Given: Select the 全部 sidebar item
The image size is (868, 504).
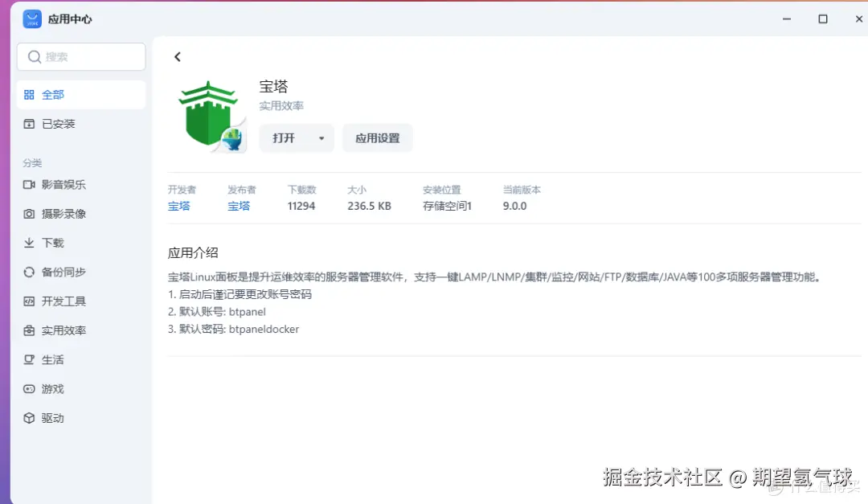Looking at the screenshot, I should [x=81, y=95].
